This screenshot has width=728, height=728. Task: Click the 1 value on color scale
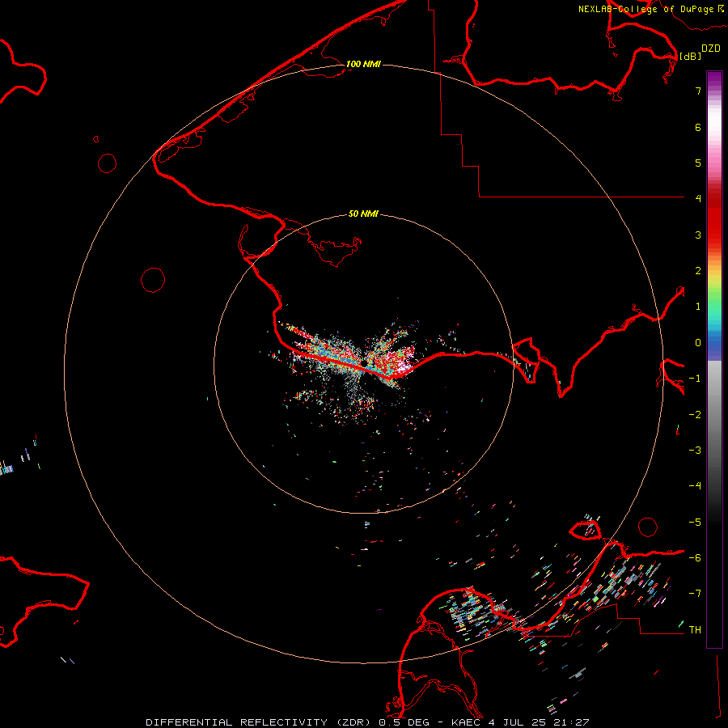(698, 307)
